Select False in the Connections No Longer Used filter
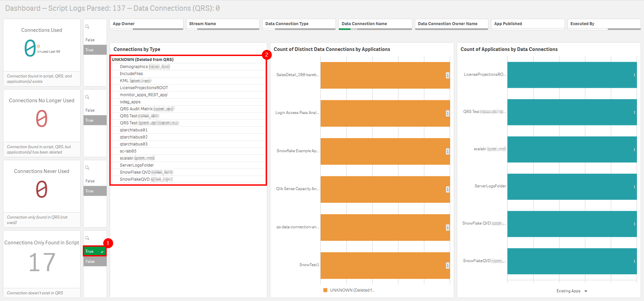The height and width of the screenshot is (301, 644). (x=95, y=110)
